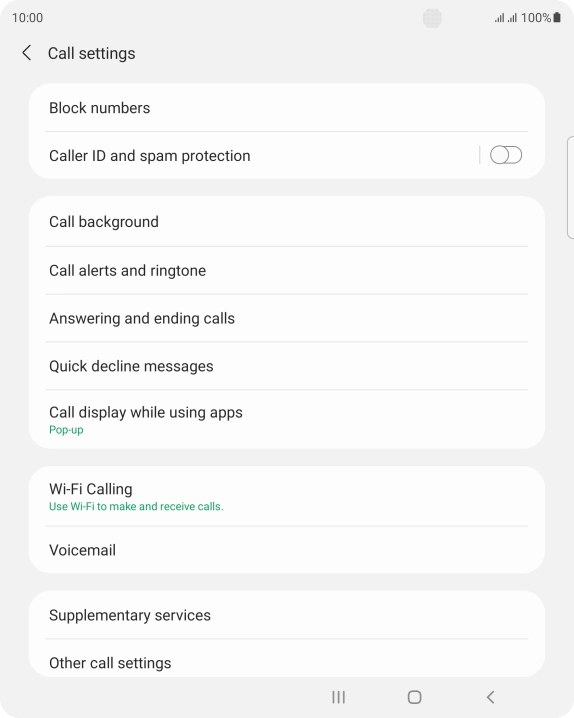This screenshot has height=718, width=574.
Task: Tap the bottom navigation back arrow
Action: click(x=490, y=697)
